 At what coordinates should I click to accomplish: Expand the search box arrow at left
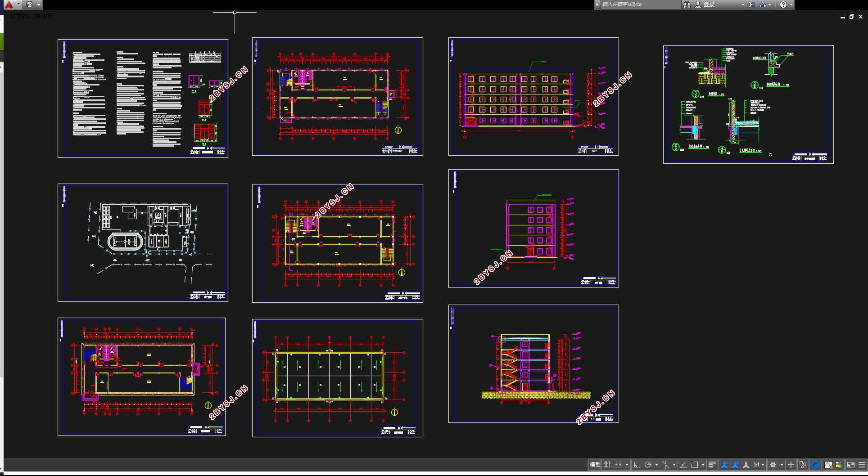[x=597, y=4]
